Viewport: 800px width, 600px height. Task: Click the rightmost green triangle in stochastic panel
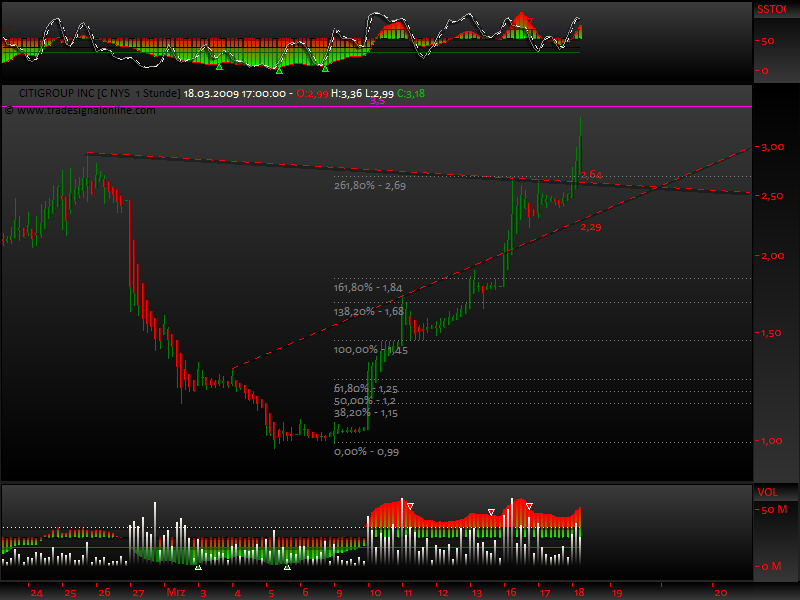coord(325,69)
